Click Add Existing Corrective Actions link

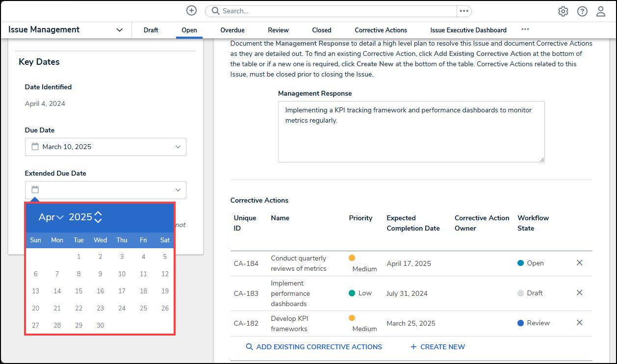(x=314, y=347)
